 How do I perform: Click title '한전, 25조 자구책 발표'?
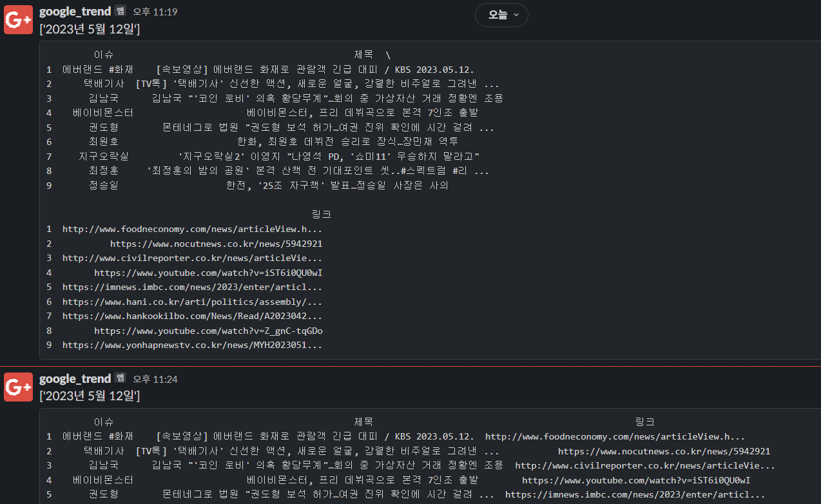tap(337, 186)
